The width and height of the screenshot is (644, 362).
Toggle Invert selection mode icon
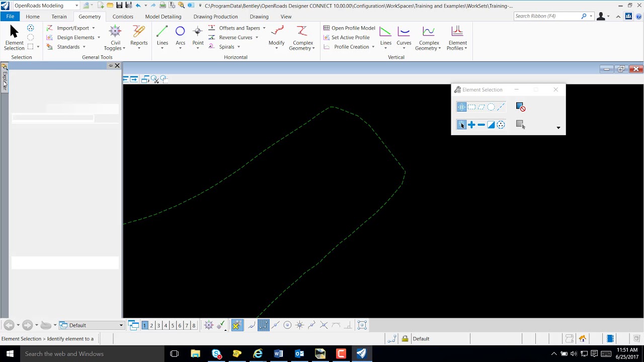tap(491, 125)
